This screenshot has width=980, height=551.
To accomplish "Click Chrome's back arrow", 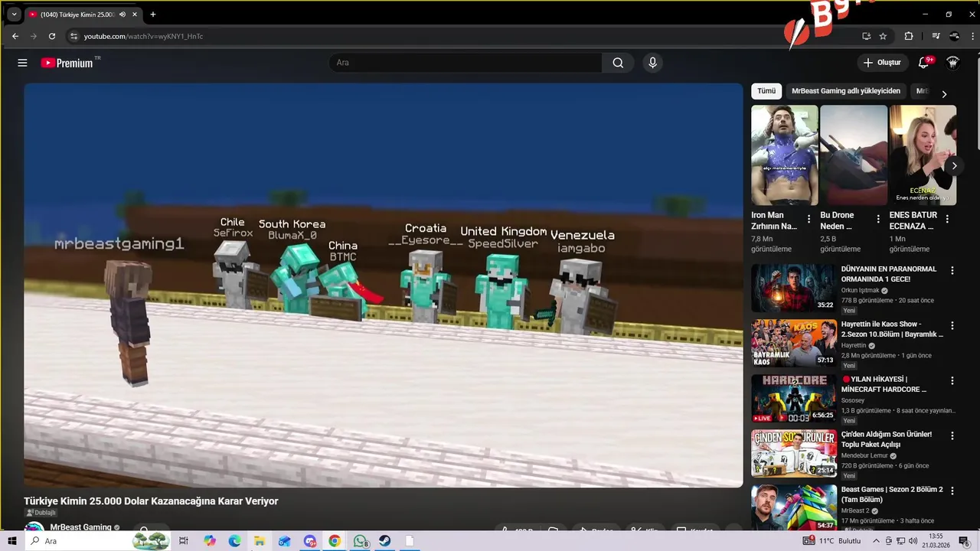I will pos(15,36).
